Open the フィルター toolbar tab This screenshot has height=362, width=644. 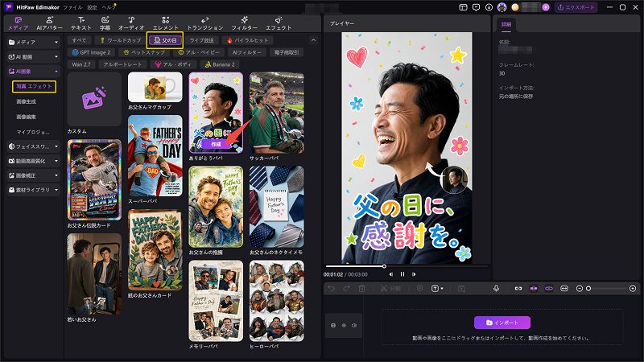[244, 23]
